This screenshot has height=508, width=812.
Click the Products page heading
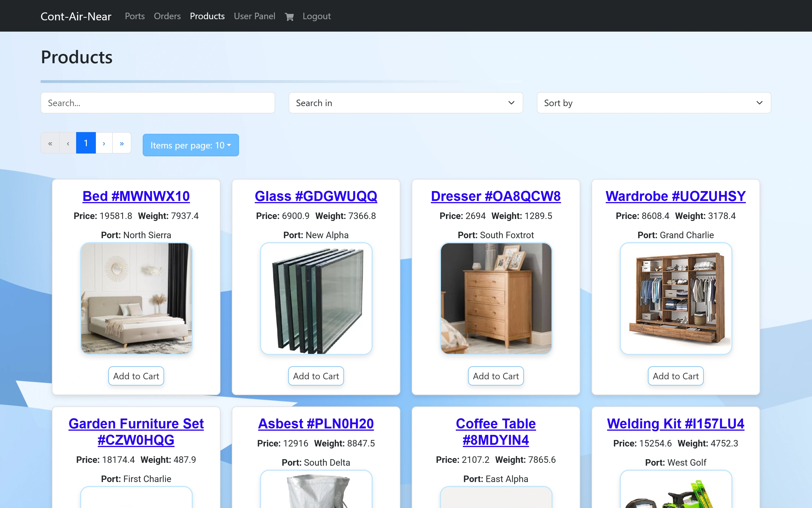pyautogui.click(x=76, y=57)
